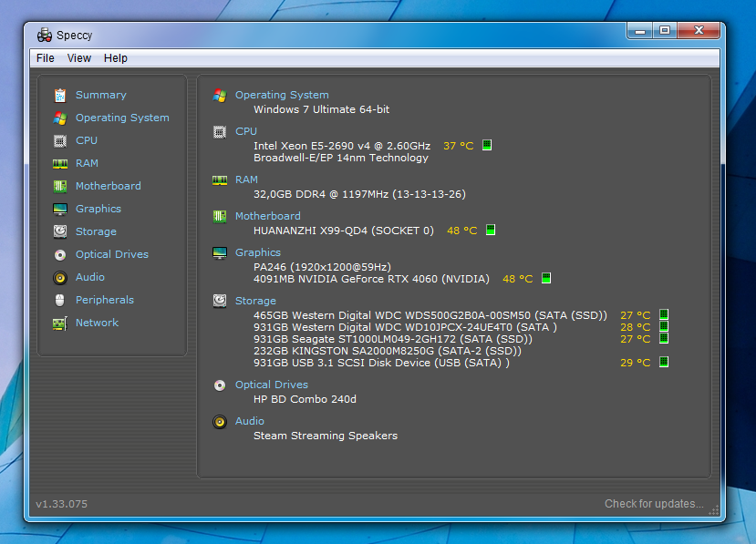This screenshot has width=756, height=544.
Task: Click the Storage drive icon in summary panel
Action: pos(220,301)
